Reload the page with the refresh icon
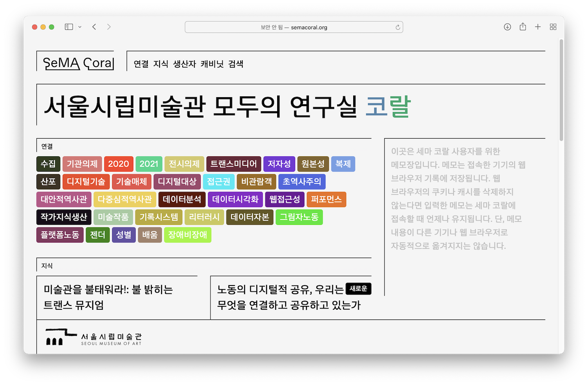 [x=397, y=27]
